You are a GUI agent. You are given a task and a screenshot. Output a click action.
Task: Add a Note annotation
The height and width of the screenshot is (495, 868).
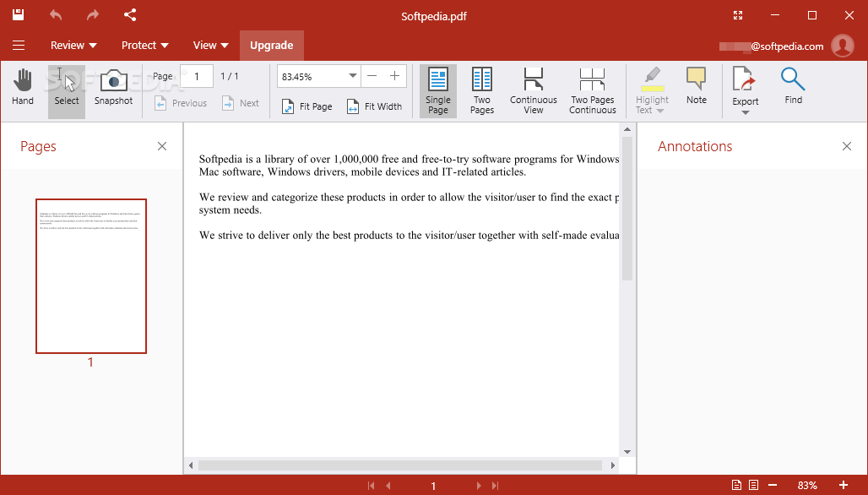tap(697, 86)
